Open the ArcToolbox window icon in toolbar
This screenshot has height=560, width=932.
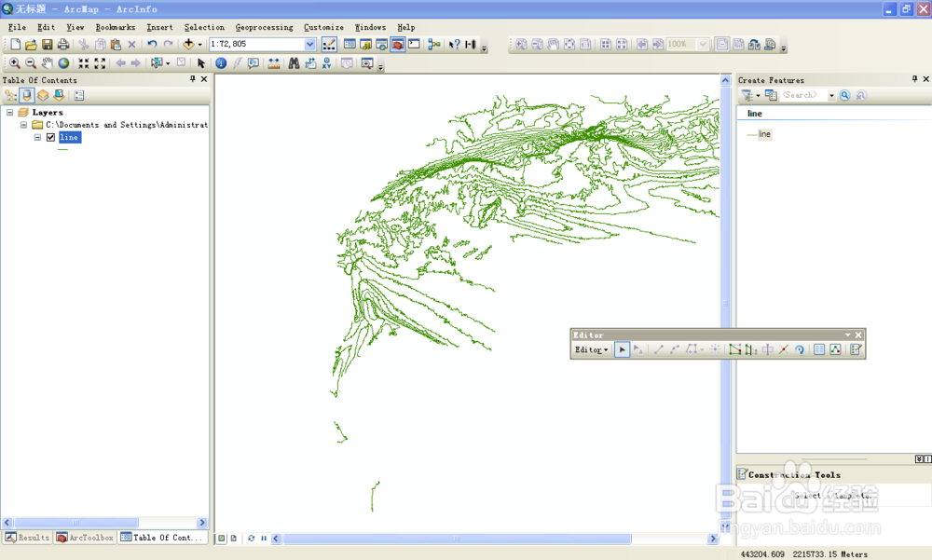[x=398, y=44]
